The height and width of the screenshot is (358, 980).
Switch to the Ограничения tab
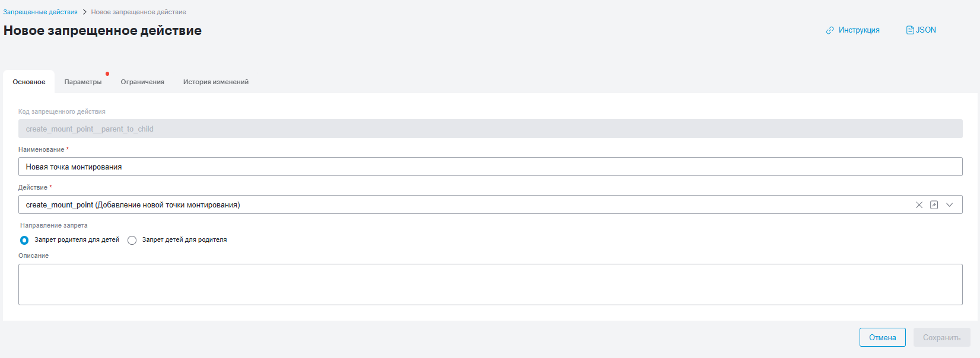[x=142, y=82]
